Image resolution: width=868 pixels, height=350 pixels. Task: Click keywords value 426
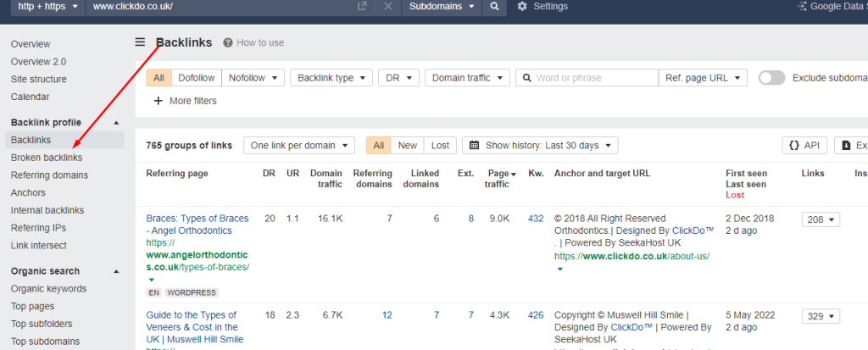[x=536, y=315]
